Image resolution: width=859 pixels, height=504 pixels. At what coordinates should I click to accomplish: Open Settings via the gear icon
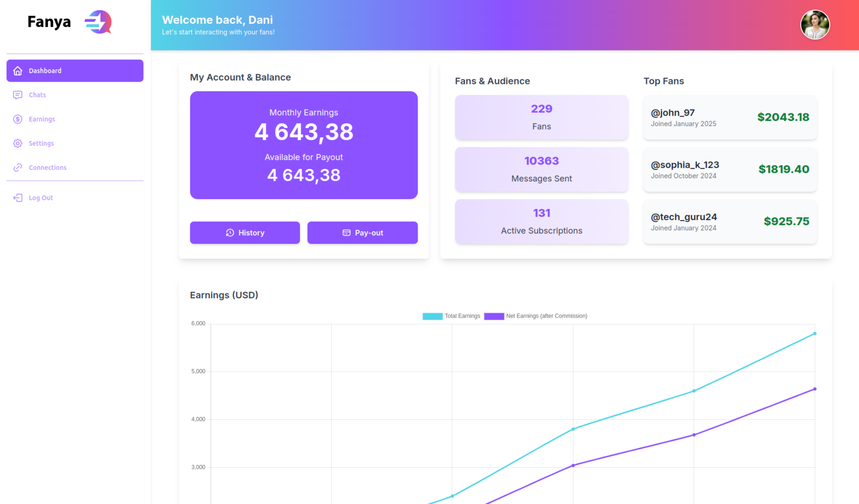click(18, 143)
